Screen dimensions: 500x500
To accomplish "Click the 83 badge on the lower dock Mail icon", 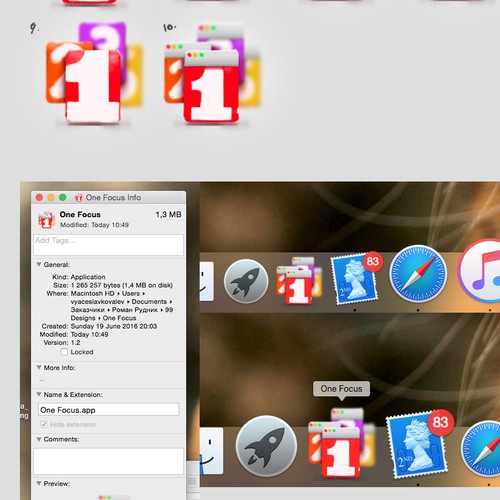I will (x=440, y=422).
